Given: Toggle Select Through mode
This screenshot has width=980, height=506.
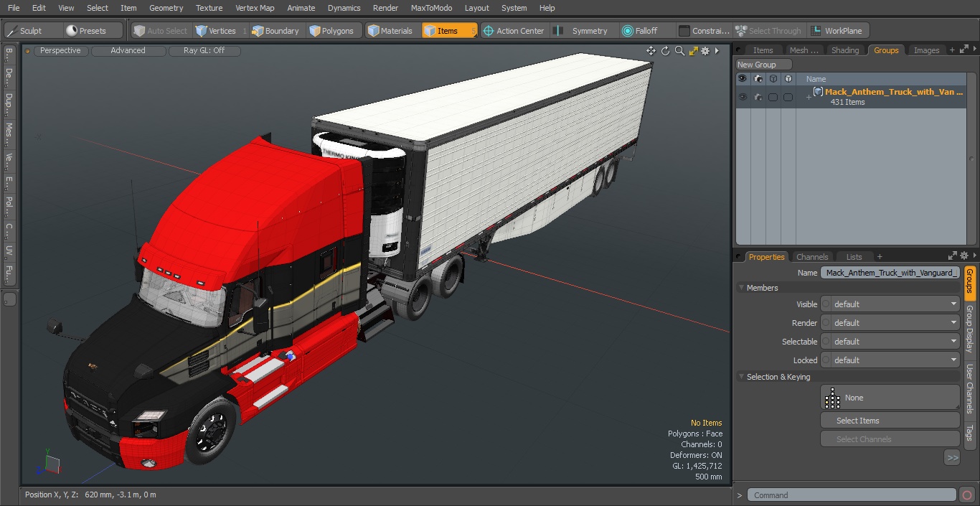Looking at the screenshot, I should [x=768, y=31].
